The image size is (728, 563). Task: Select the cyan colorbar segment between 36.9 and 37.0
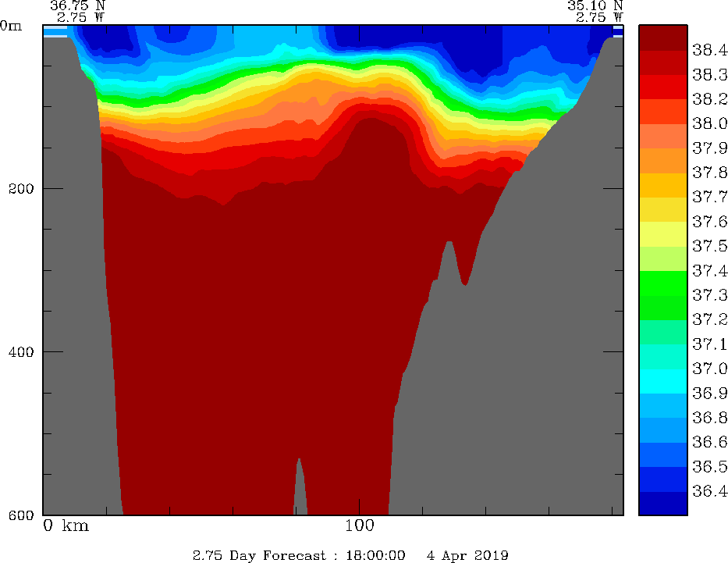663,381
